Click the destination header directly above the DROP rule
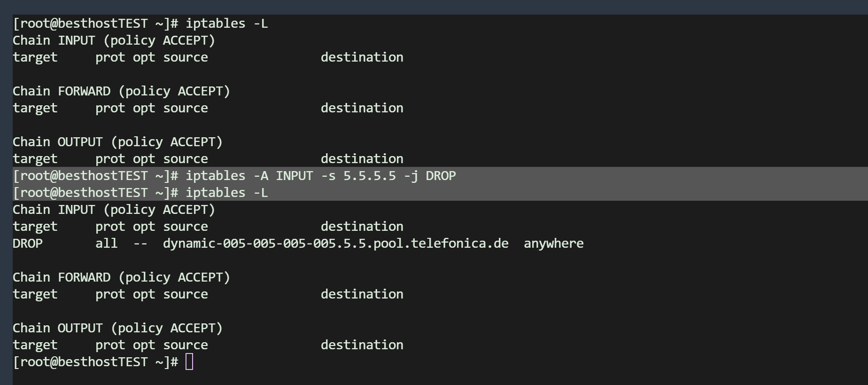 (362, 227)
